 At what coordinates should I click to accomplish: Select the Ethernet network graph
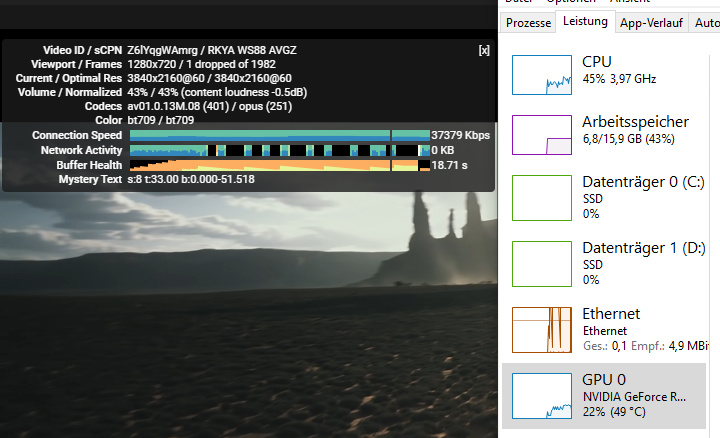pos(542,330)
